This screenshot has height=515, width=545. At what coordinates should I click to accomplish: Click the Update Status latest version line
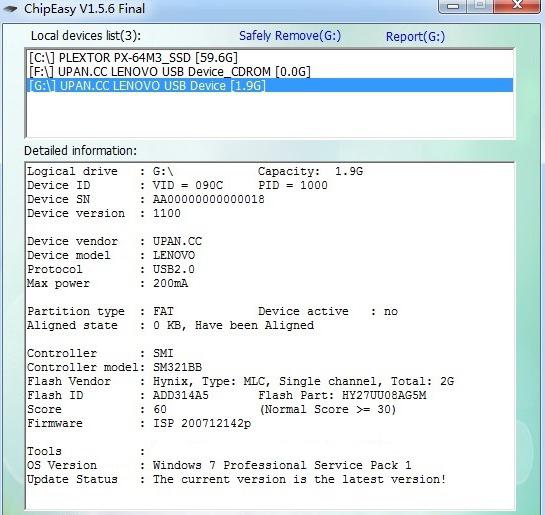[x=236, y=480]
